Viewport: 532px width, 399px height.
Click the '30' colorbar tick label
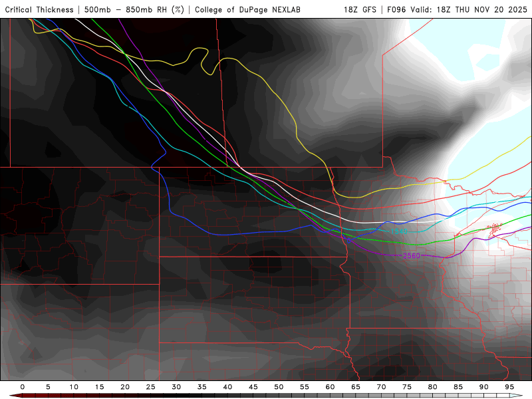coord(176,387)
